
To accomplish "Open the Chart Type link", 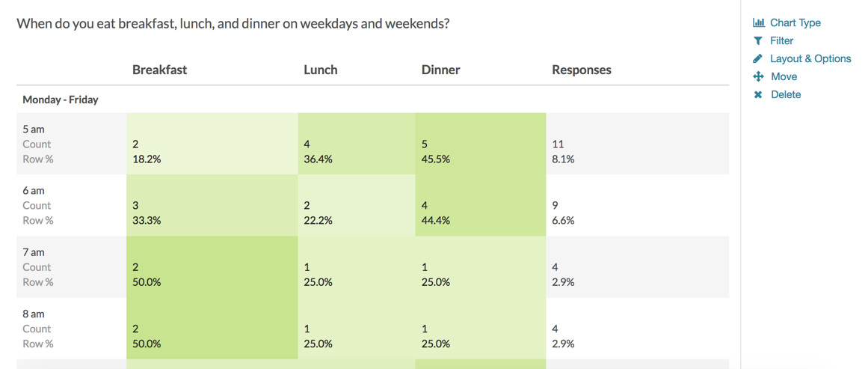I will 795,22.
